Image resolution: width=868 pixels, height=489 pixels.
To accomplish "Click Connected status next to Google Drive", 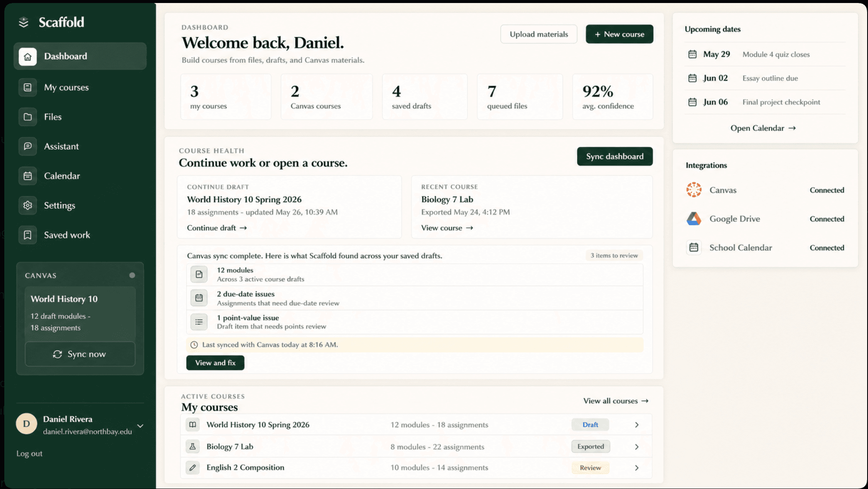I will point(827,219).
